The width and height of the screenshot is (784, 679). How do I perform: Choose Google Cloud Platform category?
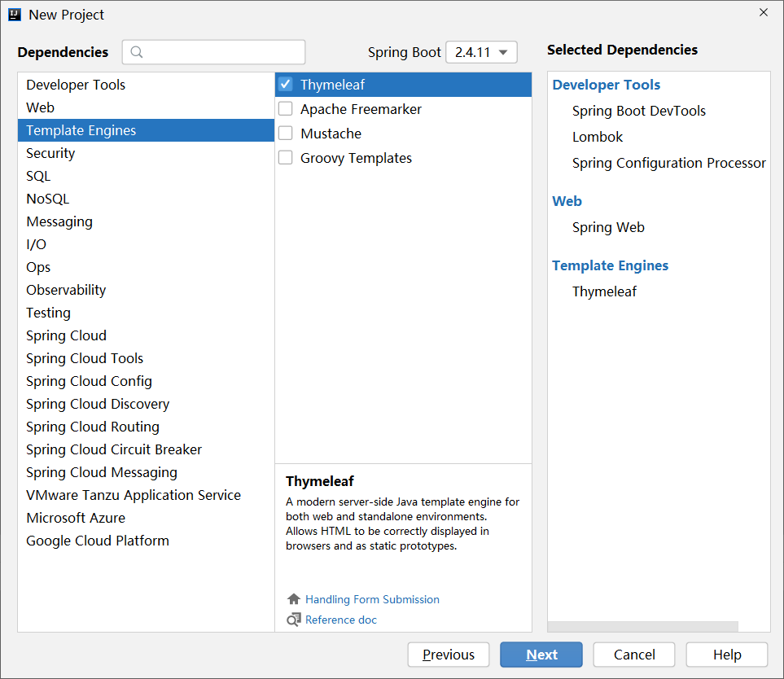click(x=146, y=541)
